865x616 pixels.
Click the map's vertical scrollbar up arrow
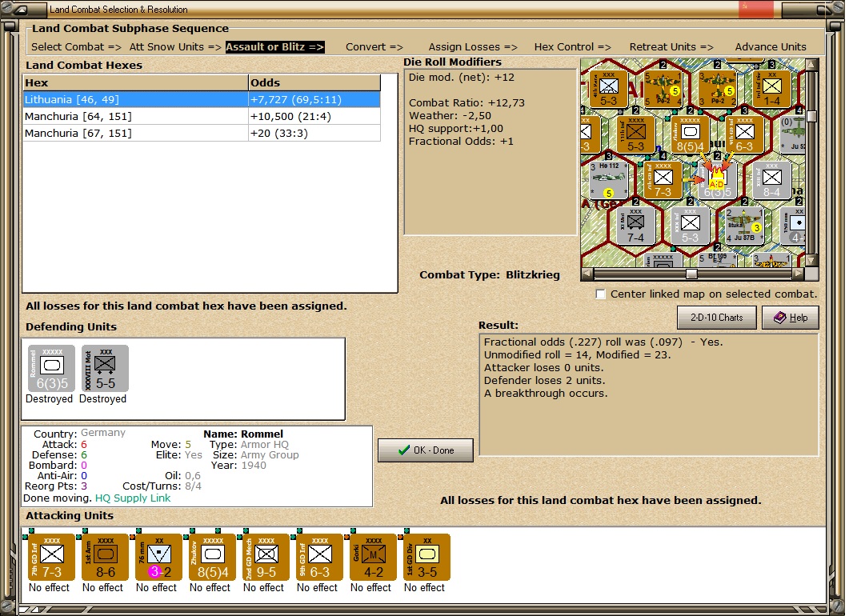(x=811, y=65)
